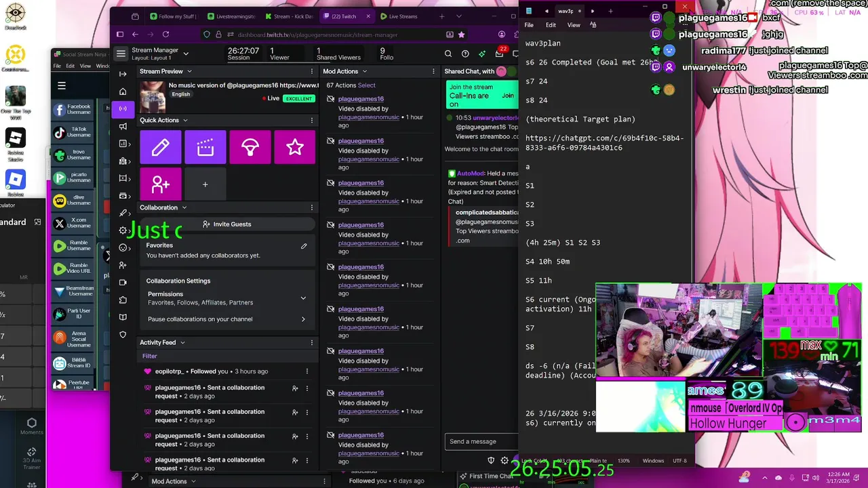The image size is (868, 488).
Task: Reload the browser page
Action: pyautogui.click(x=165, y=34)
